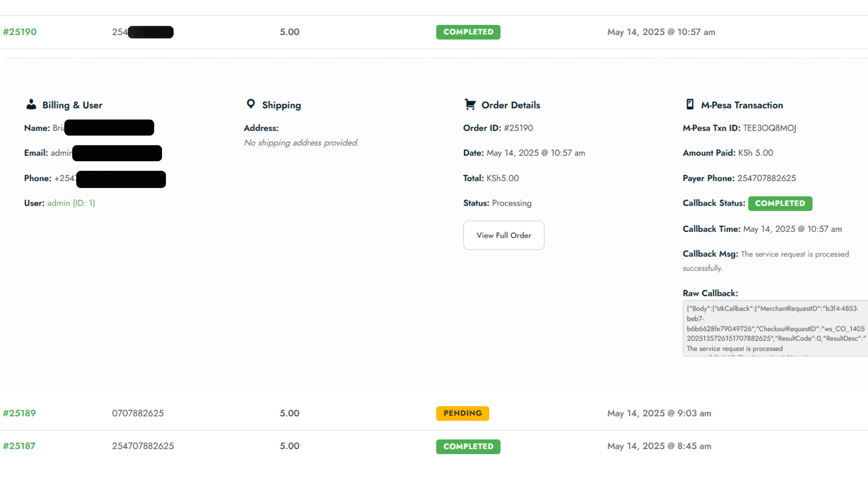Click Amount Paid KSh 5.00 value

756,153
